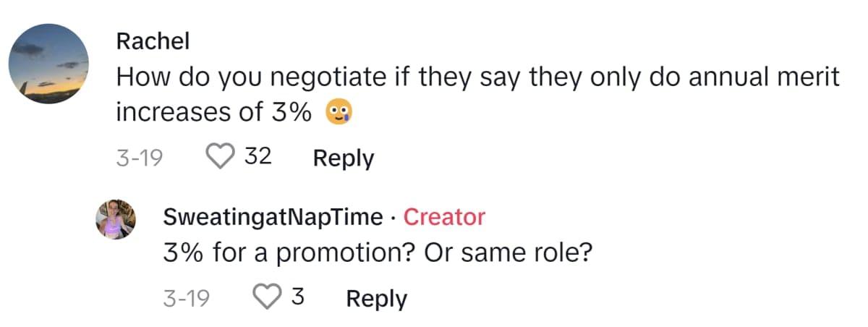This screenshot has height=327, width=868.
Task: Click the 3-19 date under Rachel's comment
Action: click(x=138, y=158)
